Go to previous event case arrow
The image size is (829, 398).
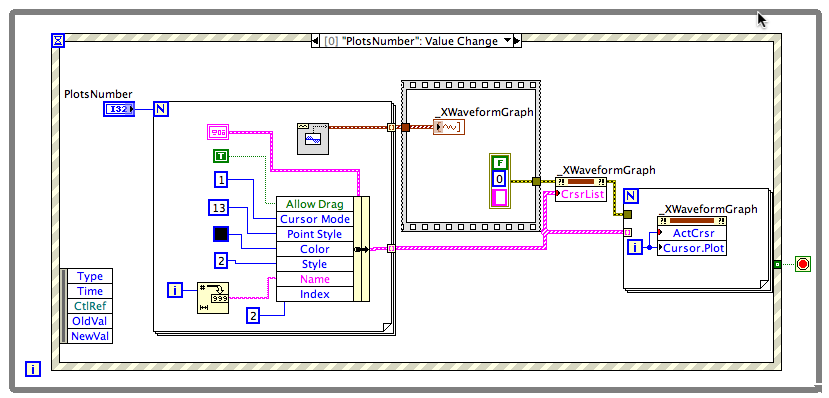[316, 41]
